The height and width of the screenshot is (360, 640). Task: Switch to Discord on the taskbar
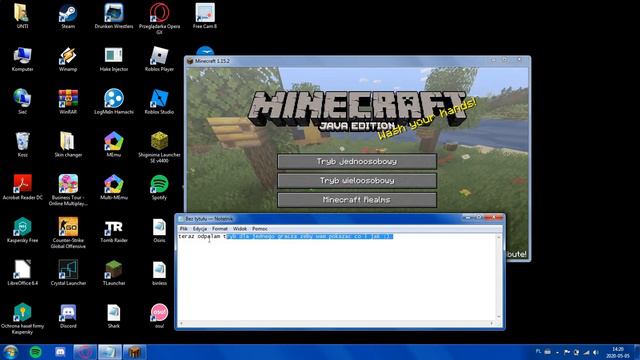click(60, 352)
